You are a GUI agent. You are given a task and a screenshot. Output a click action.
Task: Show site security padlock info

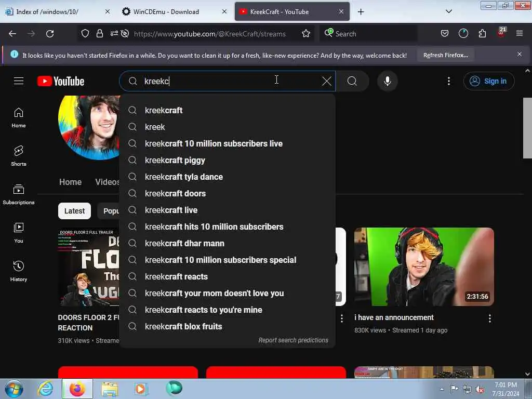tap(99, 34)
